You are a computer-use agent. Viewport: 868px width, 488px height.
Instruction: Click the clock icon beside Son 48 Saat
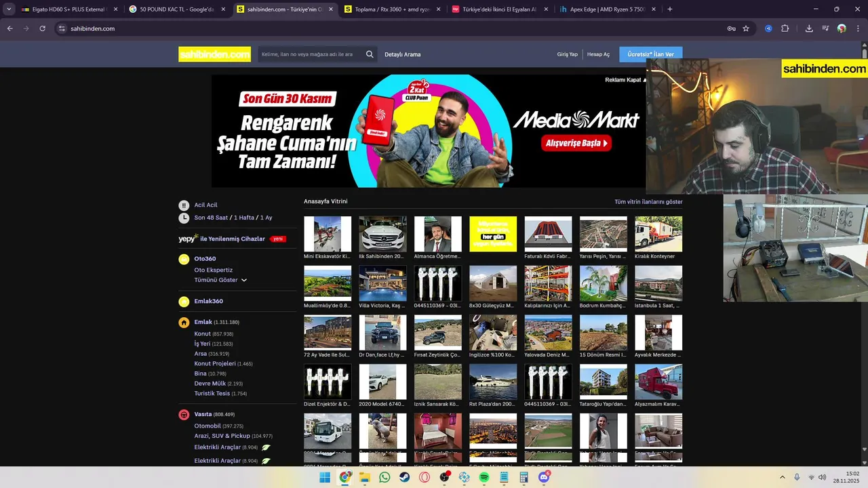184,218
